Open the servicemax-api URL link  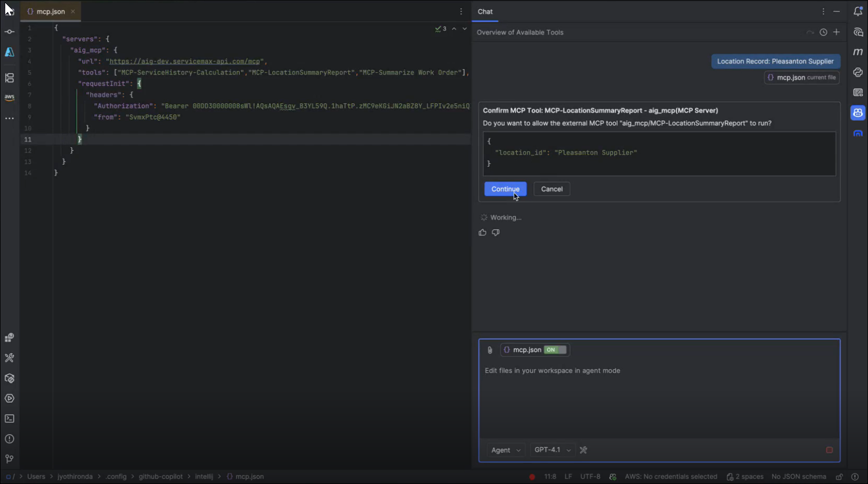[185, 61]
